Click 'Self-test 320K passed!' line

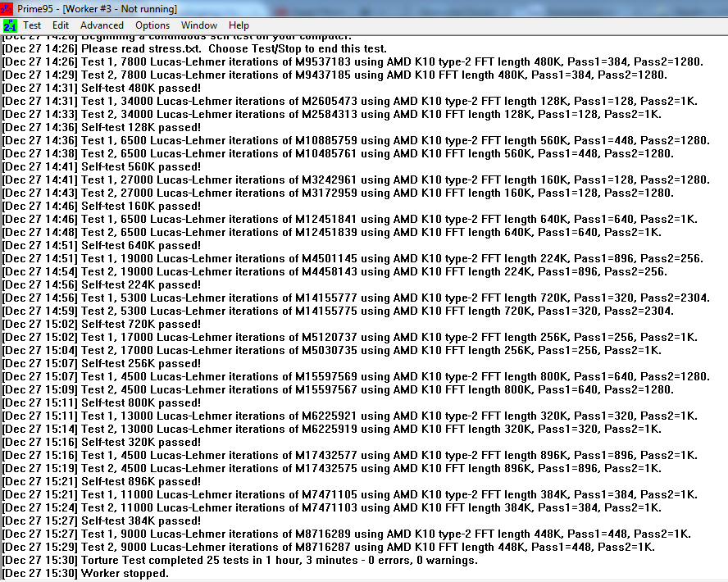click(x=102, y=442)
